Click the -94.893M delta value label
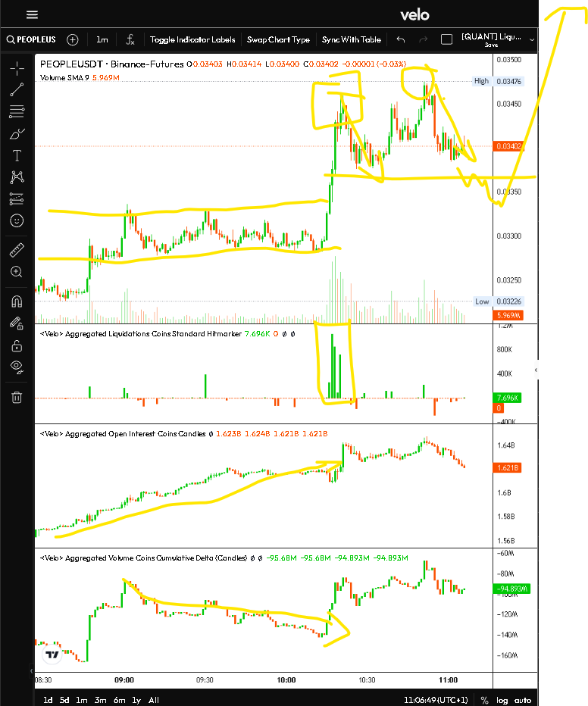 (512, 589)
